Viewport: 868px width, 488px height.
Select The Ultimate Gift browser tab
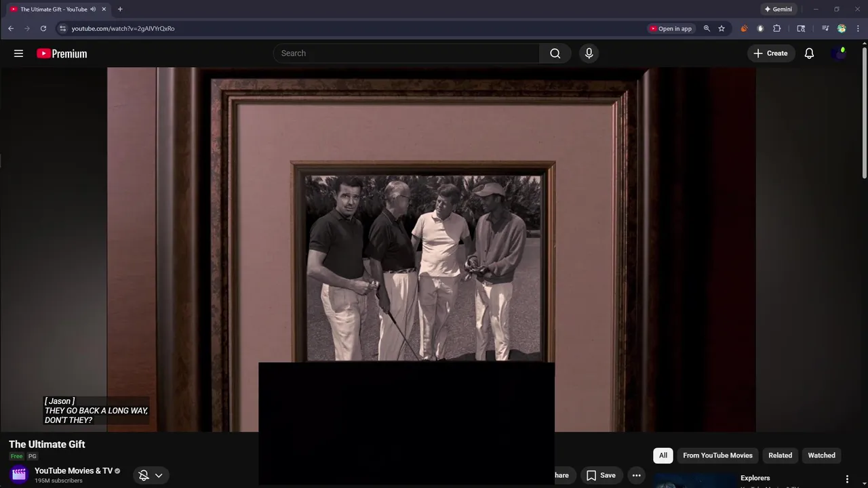coord(58,9)
